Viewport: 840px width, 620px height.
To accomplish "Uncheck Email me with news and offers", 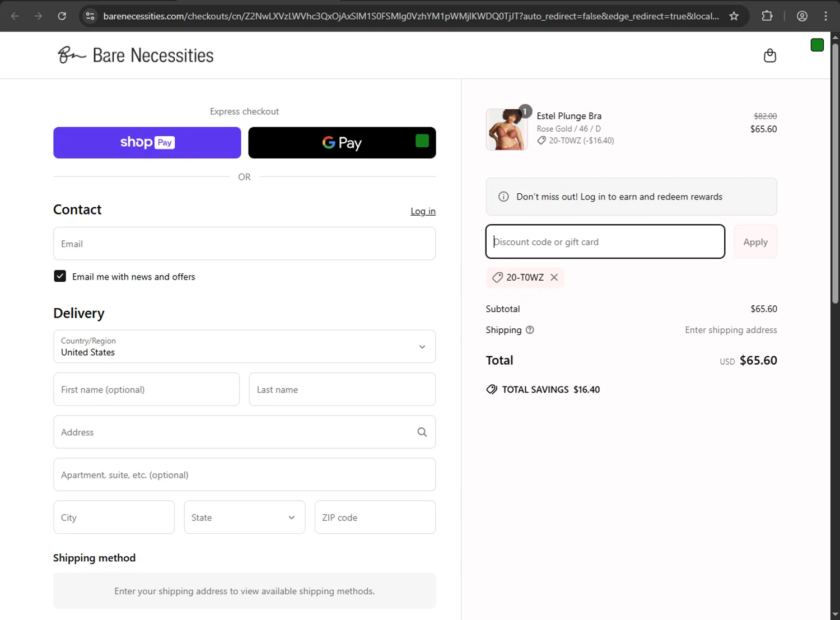I will click(60, 276).
